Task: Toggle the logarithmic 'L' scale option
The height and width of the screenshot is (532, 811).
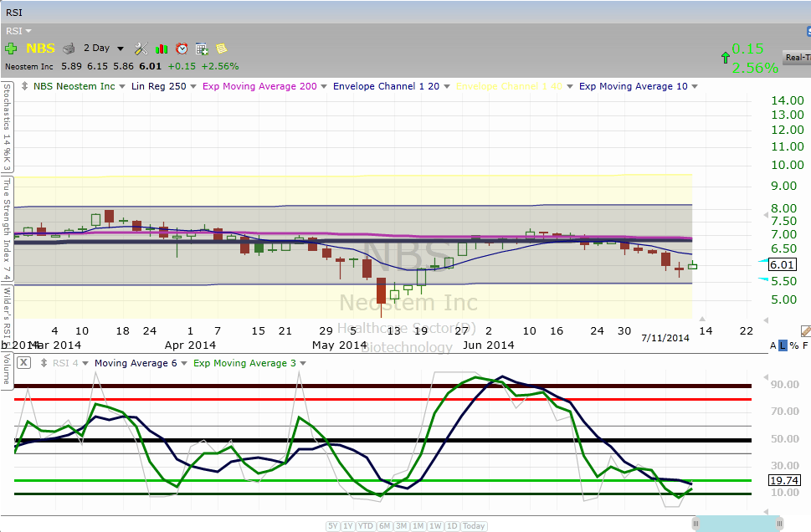Action: pyautogui.click(x=783, y=345)
